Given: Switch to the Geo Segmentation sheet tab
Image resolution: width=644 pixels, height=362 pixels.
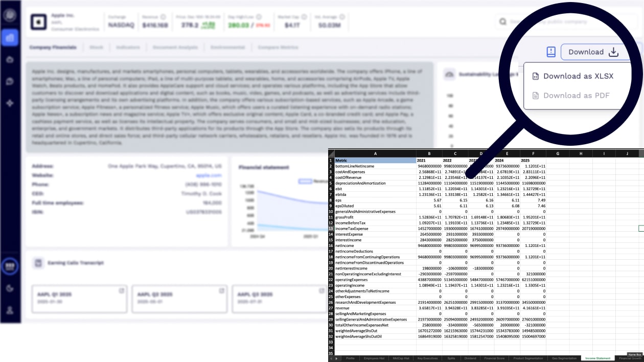Looking at the screenshot, I should click(x=565, y=358).
